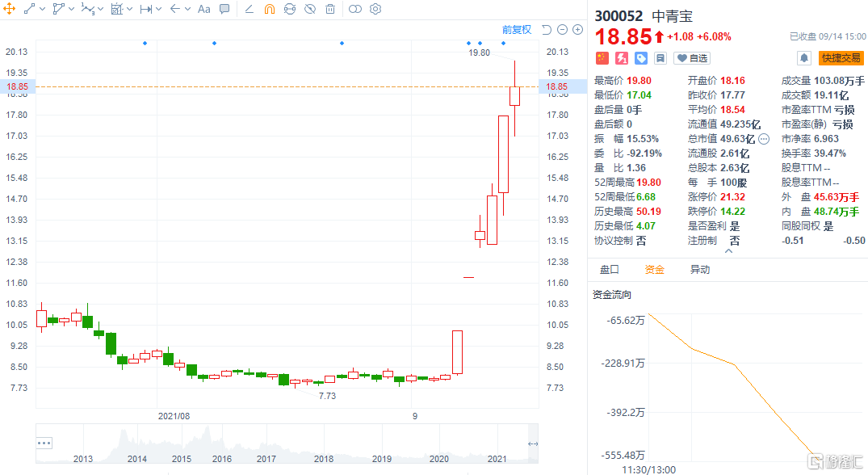The height and width of the screenshot is (475, 868).
Task: Select the horizontal span arrow tool
Action: tap(146, 9)
